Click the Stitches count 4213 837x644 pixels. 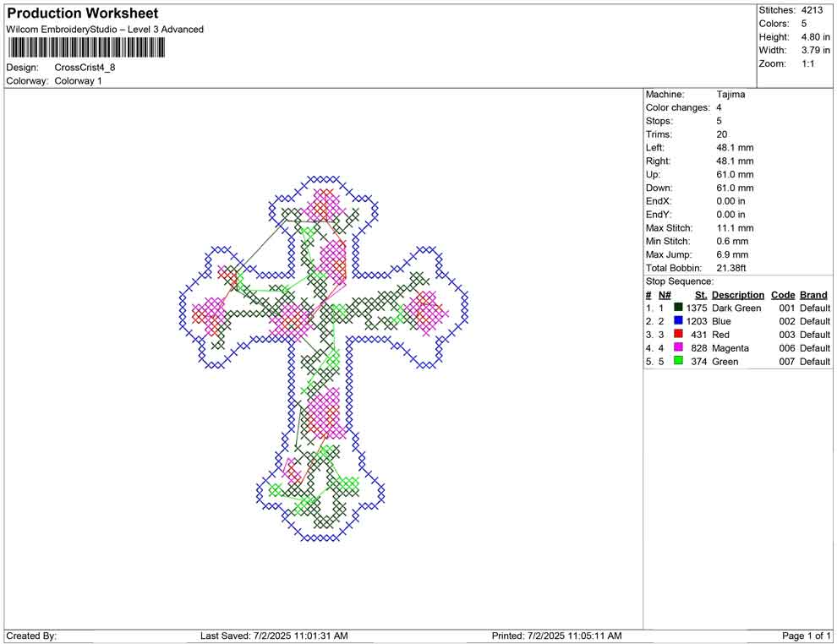pos(810,10)
